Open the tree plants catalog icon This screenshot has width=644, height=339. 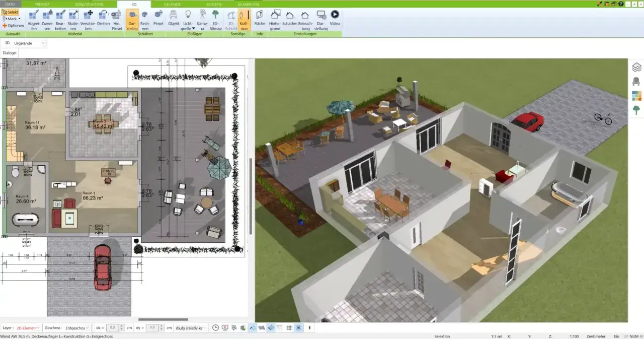click(636, 110)
